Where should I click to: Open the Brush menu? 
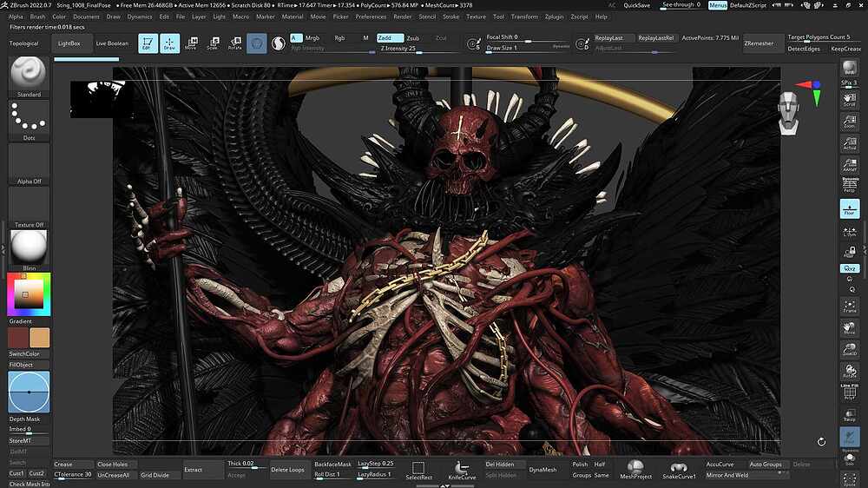37,16
